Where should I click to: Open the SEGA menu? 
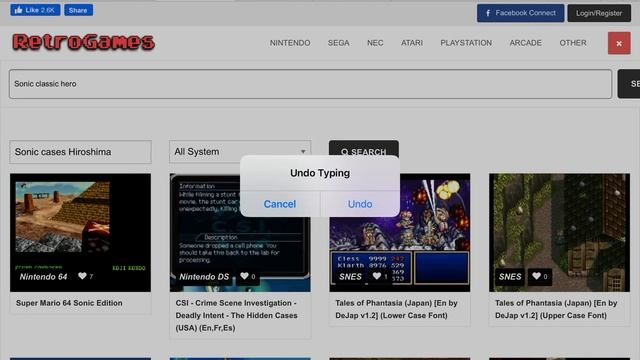[338, 43]
